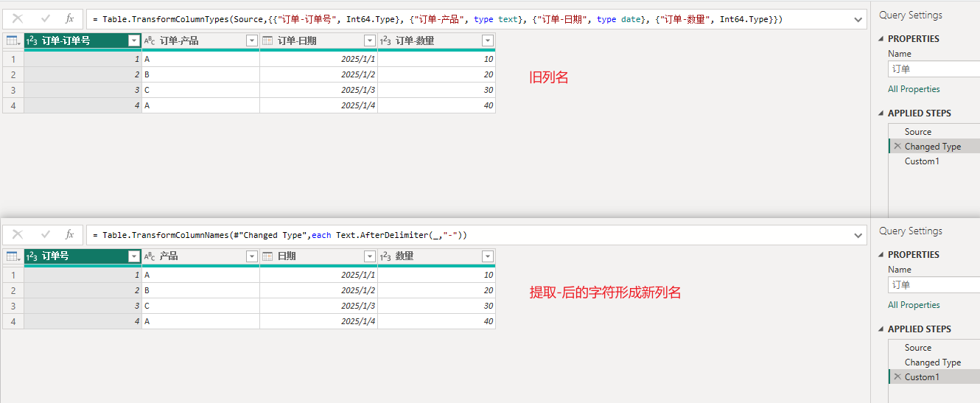
Task: Click the ABC data type icon of 订单-产品
Action: click(150, 41)
